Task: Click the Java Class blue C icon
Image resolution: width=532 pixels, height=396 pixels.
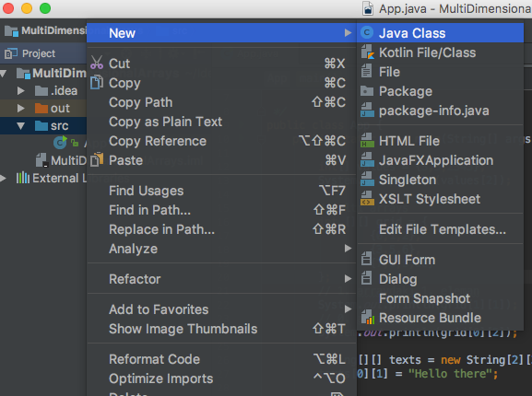Action: 367,33
